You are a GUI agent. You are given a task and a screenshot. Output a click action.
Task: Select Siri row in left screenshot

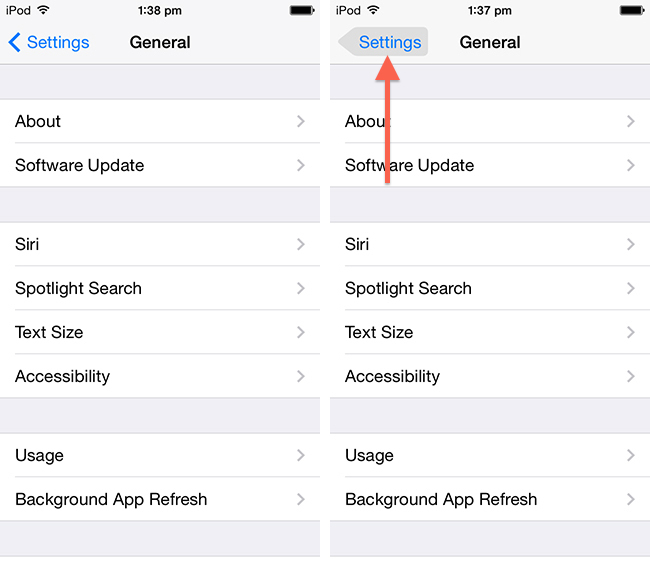pos(28,244)
